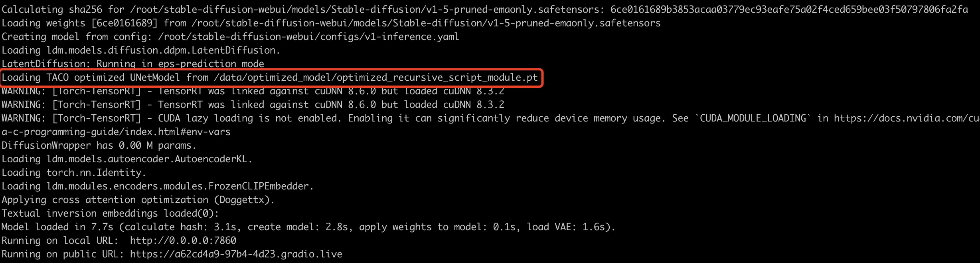
Task: Click the 'Loading torch.nn.Identity' line
Action: (74, 173)
